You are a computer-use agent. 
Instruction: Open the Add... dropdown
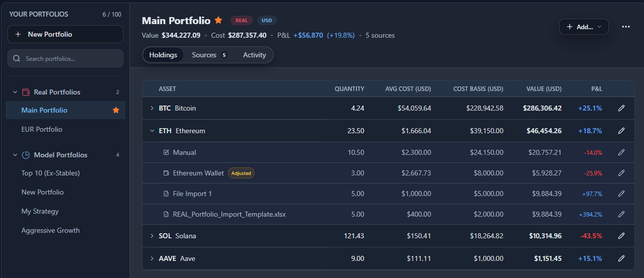(x=584, y=27)
